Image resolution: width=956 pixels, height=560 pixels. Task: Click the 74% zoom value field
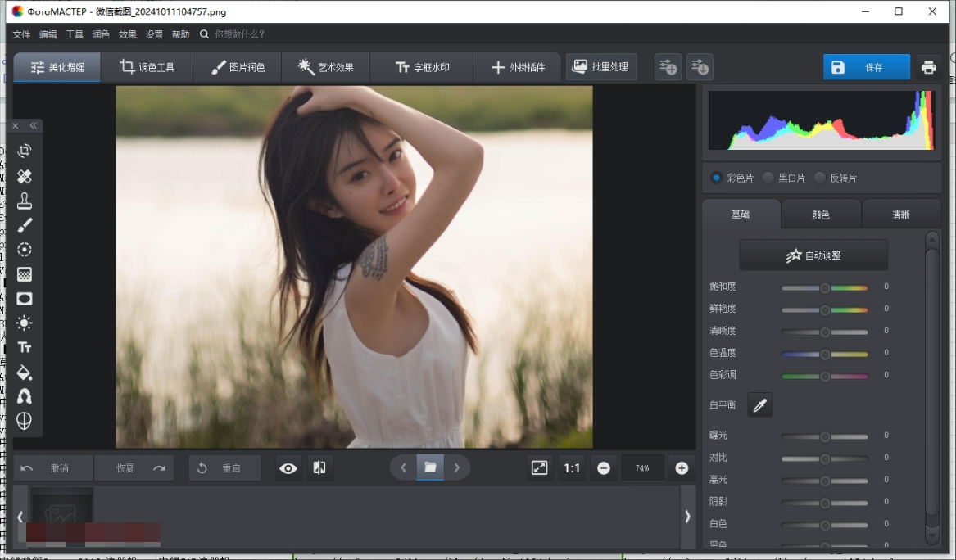[x=642, y=468]
